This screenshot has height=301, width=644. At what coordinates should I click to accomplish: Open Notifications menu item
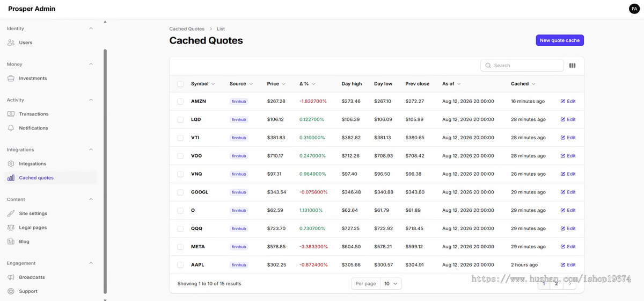pos(51,128)
